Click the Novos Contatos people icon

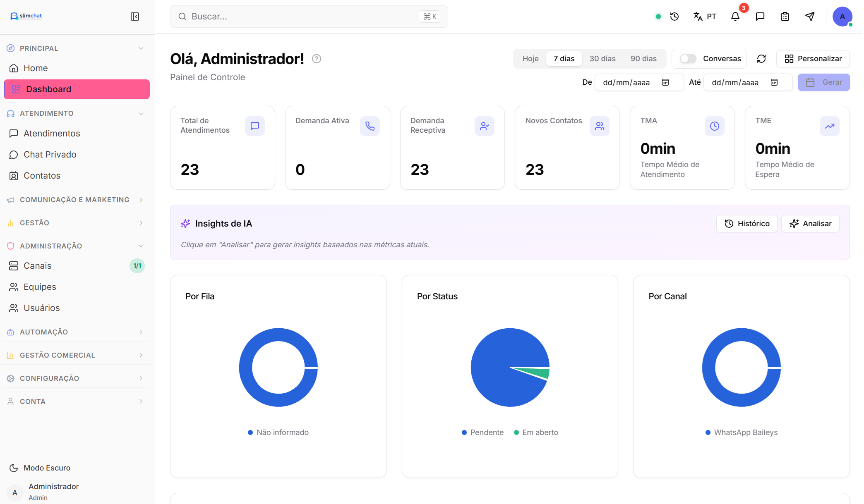click(600, 126)
